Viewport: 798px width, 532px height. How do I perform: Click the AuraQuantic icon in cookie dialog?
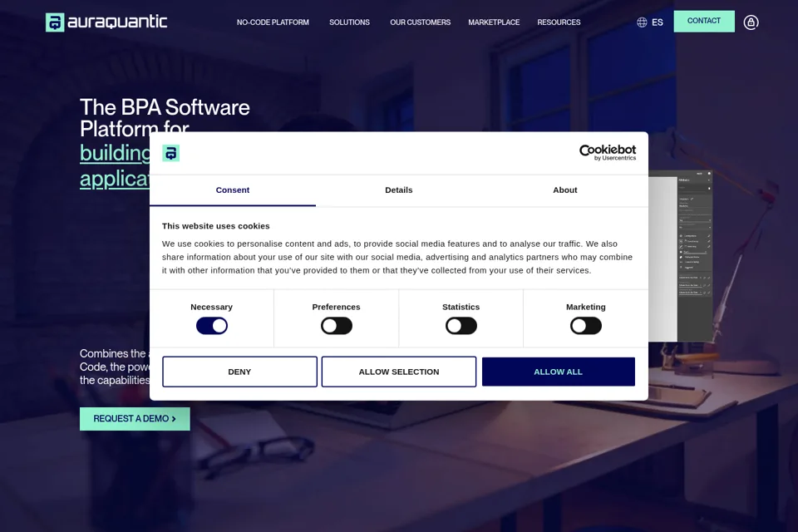click(171, 153)
